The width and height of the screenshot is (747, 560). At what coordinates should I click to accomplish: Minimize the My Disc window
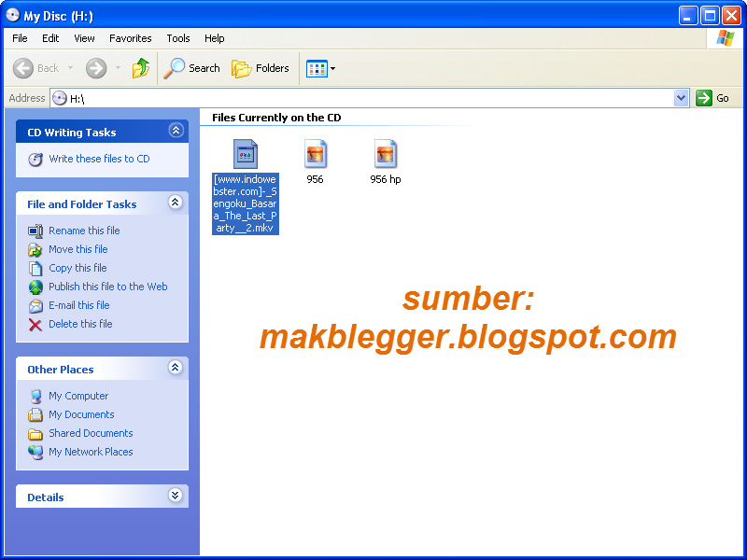click(x=688, y=16)
